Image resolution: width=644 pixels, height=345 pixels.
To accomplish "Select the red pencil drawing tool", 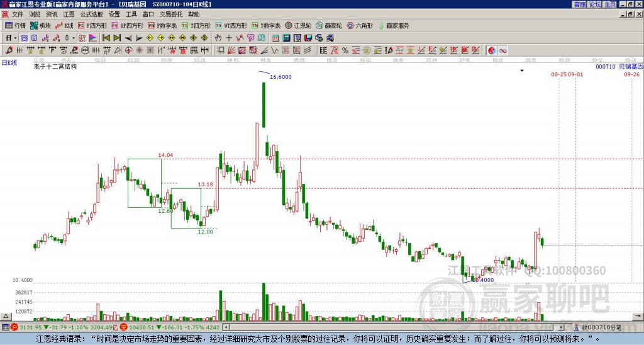I will (x=8, y=50).
